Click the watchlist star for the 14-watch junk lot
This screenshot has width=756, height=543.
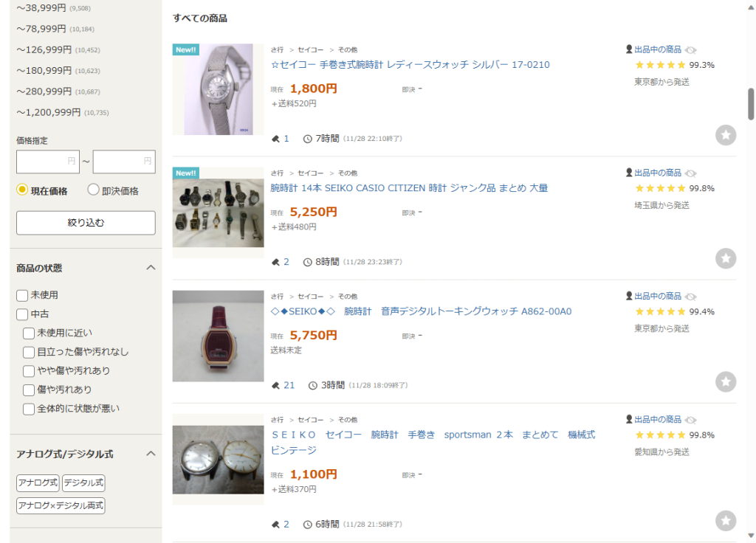coord(725,258)
